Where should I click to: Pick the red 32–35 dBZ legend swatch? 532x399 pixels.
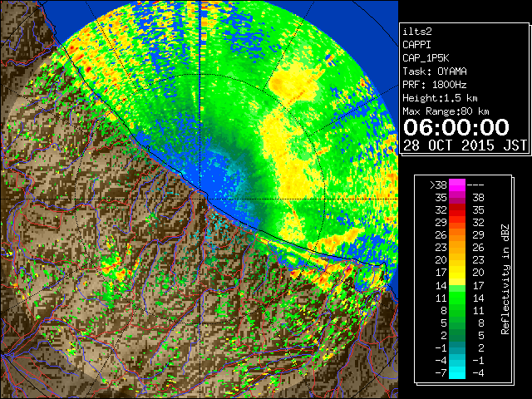[457, 210]
